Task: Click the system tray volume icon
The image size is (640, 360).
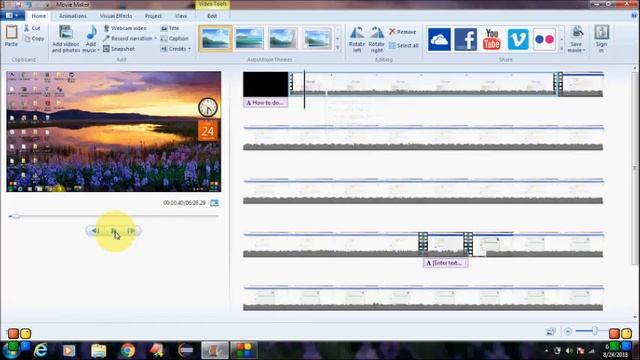Action: tap(569, 351)
